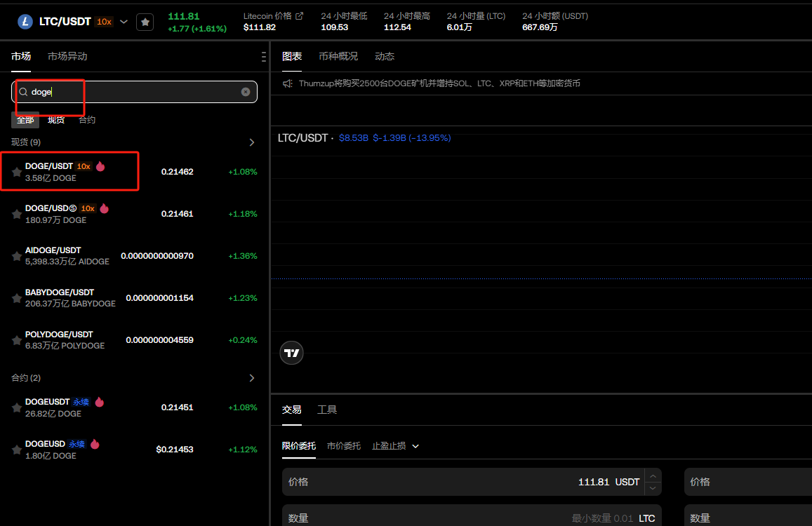This screenshot has width=812, height=526.
Task: Click the Litecoin logo icon
Action: tap(25, 22)
